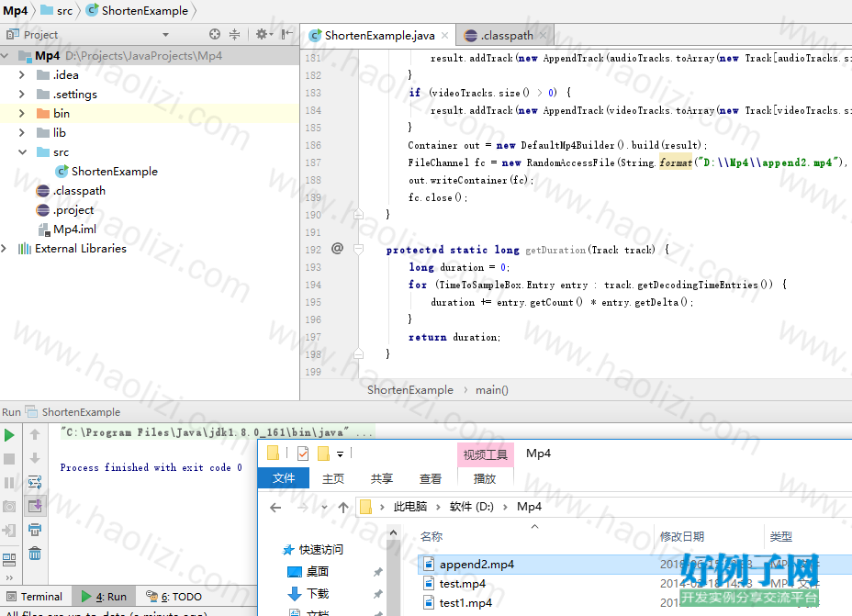This screenshot has height=616, width=852.
Task: Open Project panel settings gear
Action: pyautogui.click(x=263, y=34)
